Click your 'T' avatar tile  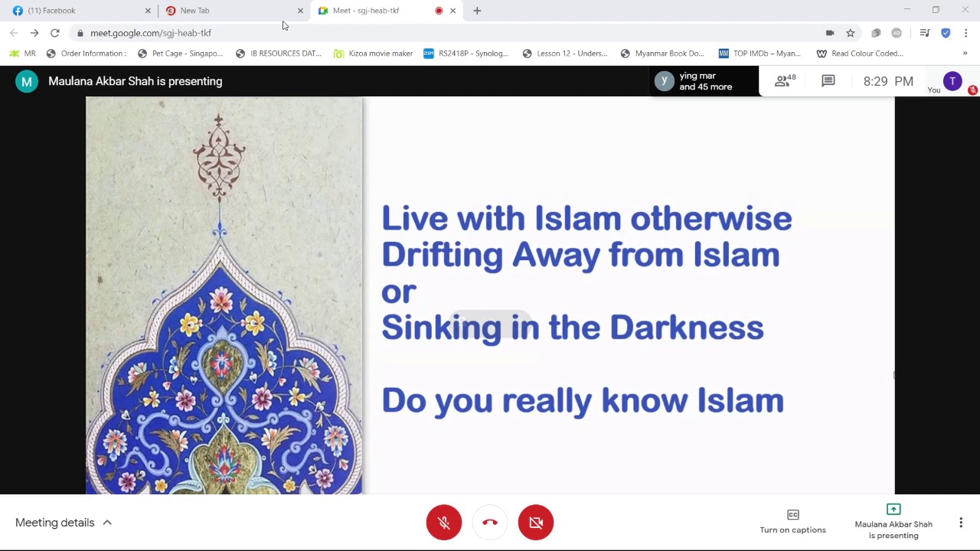pos(952,81)
